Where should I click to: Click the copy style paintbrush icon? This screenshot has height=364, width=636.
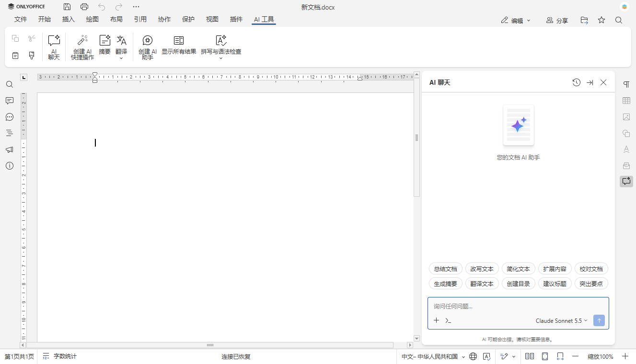pos(32,56)
